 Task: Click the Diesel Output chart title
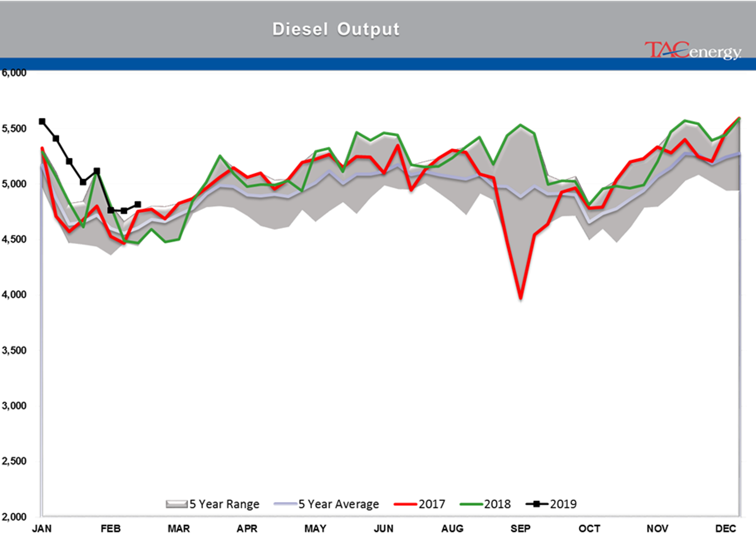click(336, 29)
